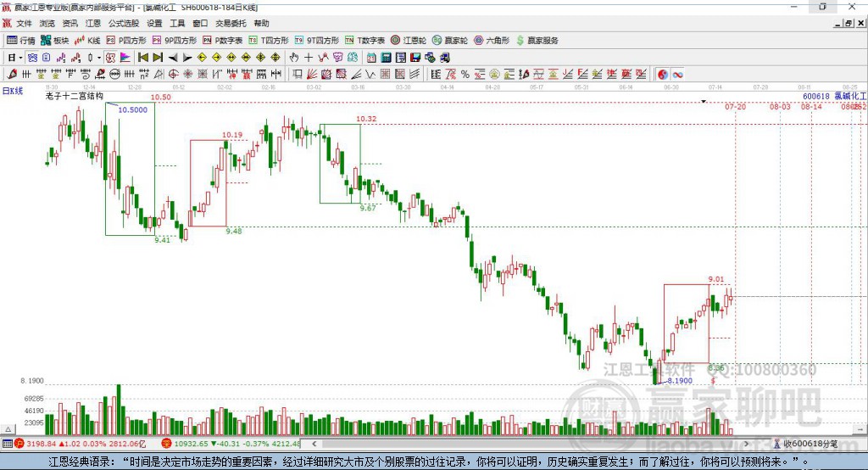Open the 工具 menu
This screenshot has height=470, width=868.
pyautogui.click(x=177, y=23)
